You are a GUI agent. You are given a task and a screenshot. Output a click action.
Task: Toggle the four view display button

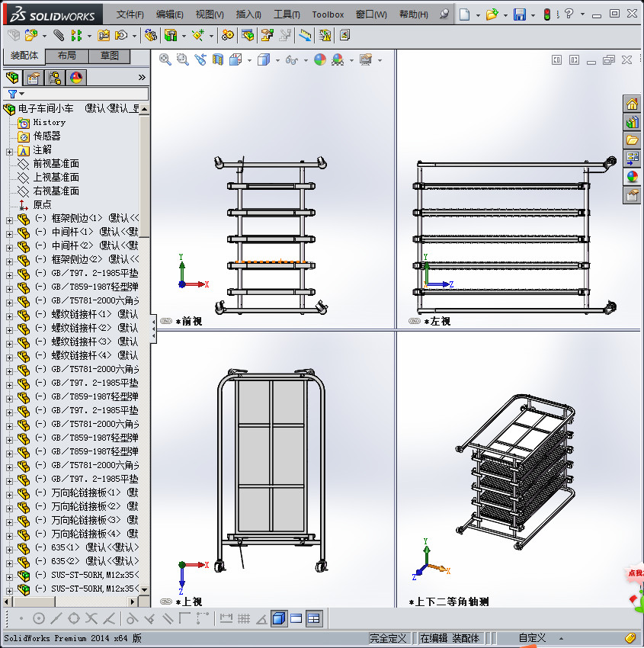[314, 618]
